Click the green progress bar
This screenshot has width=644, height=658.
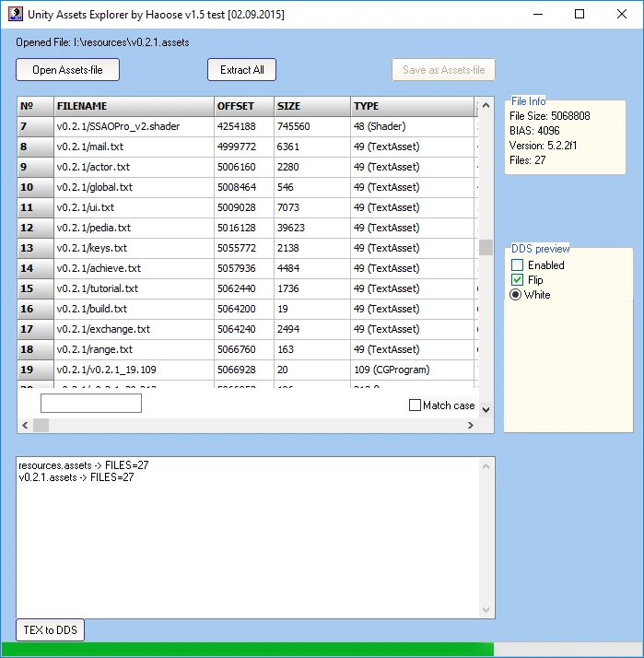click(x=247, y=650)
